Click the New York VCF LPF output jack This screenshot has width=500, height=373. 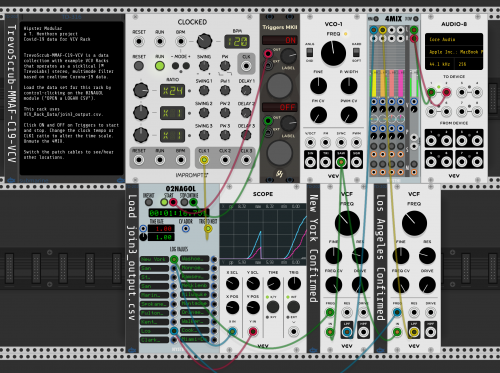[347, 332]
